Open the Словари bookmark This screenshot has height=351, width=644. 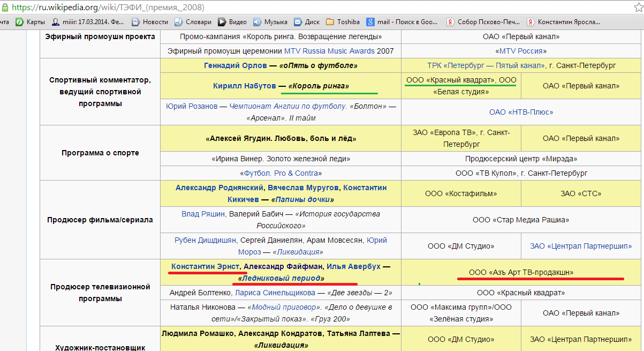click(194, 22)
